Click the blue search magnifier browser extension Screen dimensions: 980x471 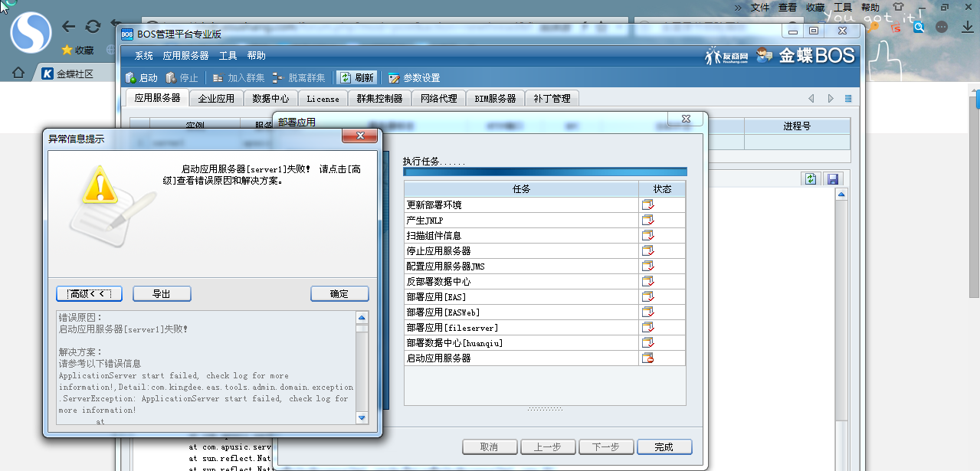(x=919, y=27)
